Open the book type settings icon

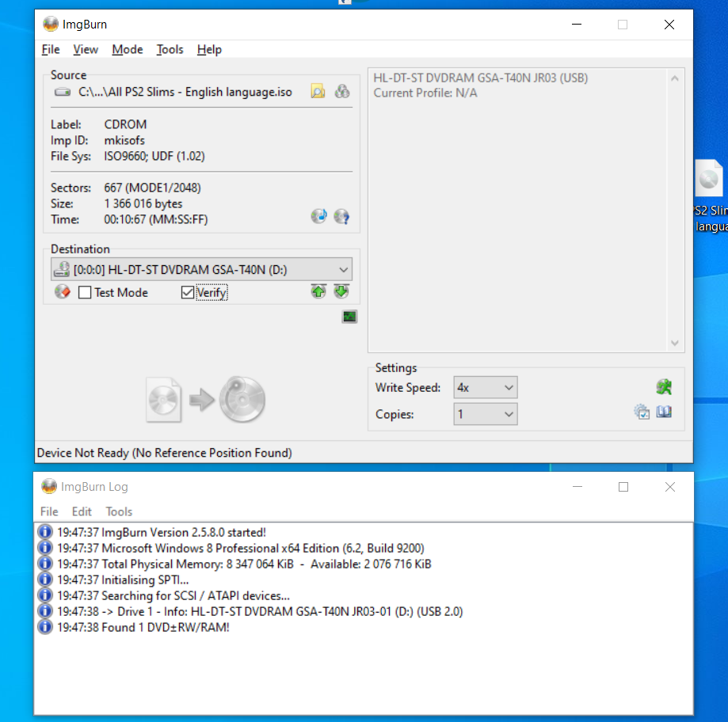pyautogui.click(x=664, y=412)
